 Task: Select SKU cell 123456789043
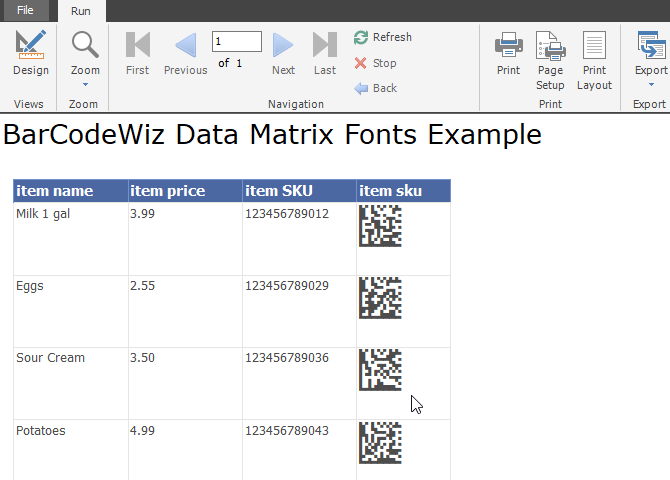click(x=299, y=450)
